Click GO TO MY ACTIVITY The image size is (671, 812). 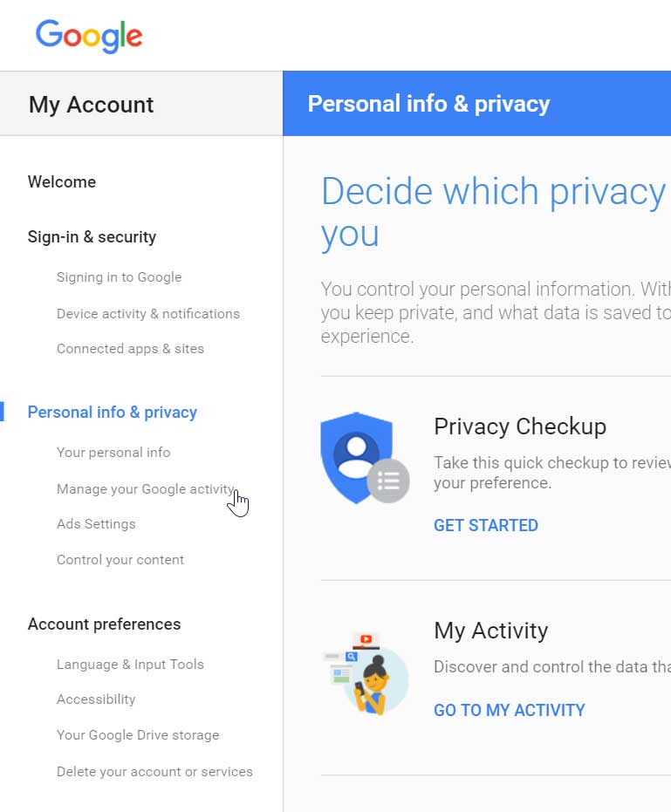coord(509,710)
